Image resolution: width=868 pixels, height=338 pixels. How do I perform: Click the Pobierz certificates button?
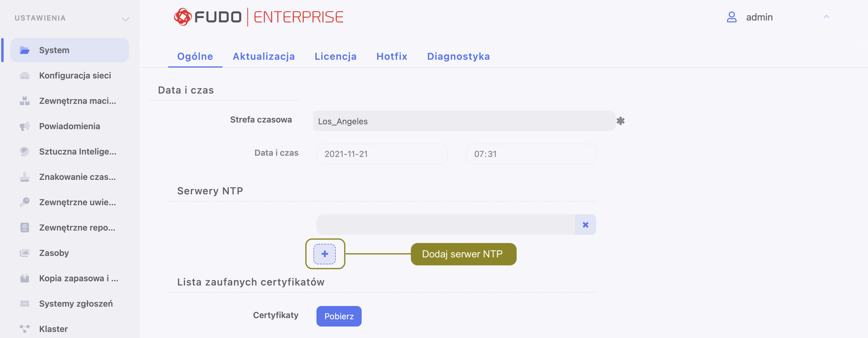coord(339,316)
